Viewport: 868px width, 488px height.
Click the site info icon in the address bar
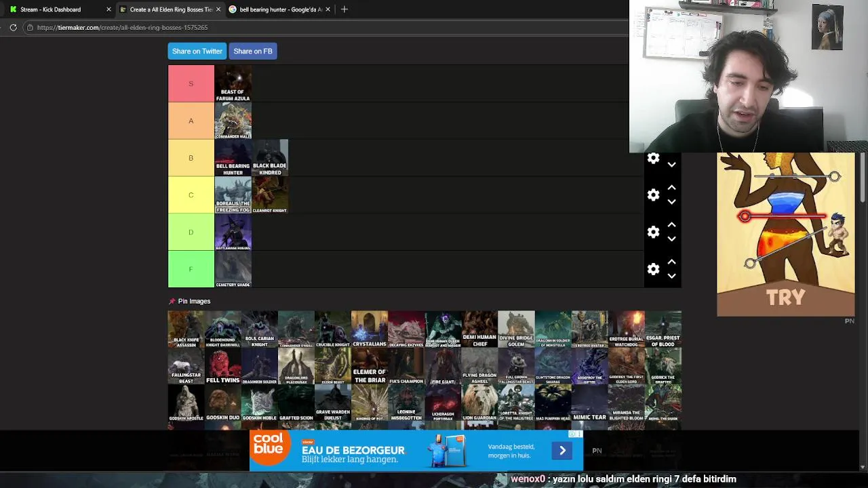30,27
